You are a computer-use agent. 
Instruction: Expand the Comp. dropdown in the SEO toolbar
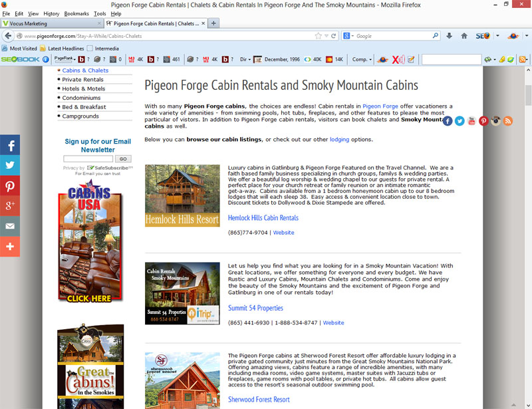coord(362,59)
